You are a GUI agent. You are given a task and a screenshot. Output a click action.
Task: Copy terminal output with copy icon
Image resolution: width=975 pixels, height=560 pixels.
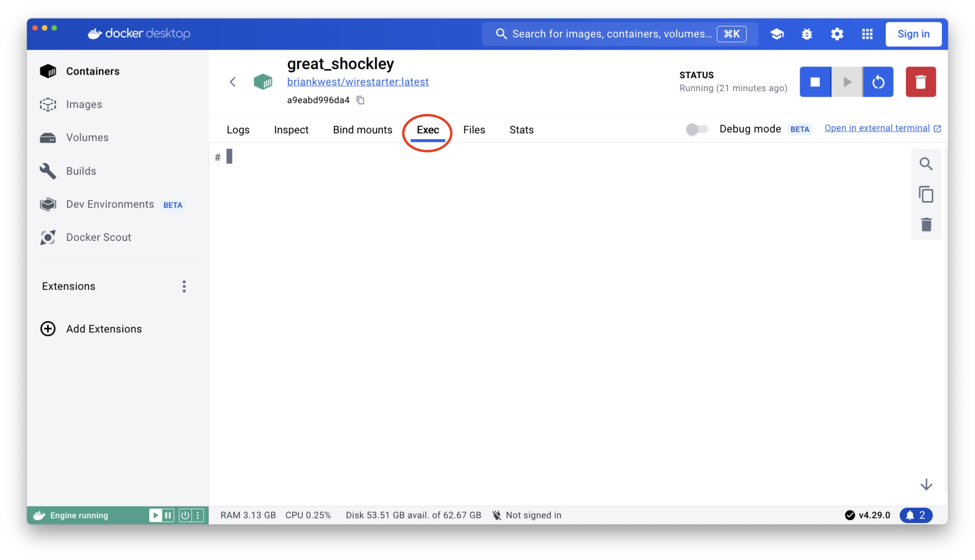click(926, 194)
